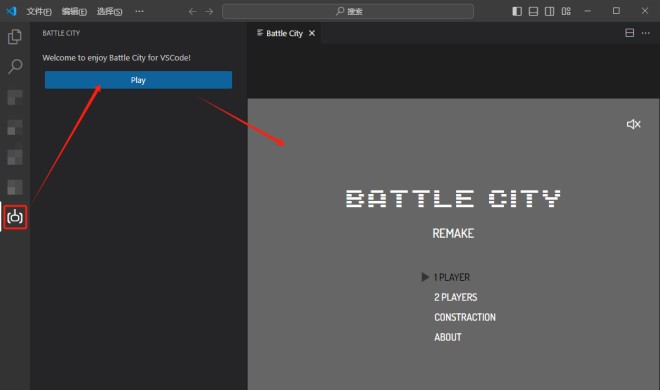Close the Battle City editor tab
The height and width of the screenshot is (390, 660).
point(312,33)
